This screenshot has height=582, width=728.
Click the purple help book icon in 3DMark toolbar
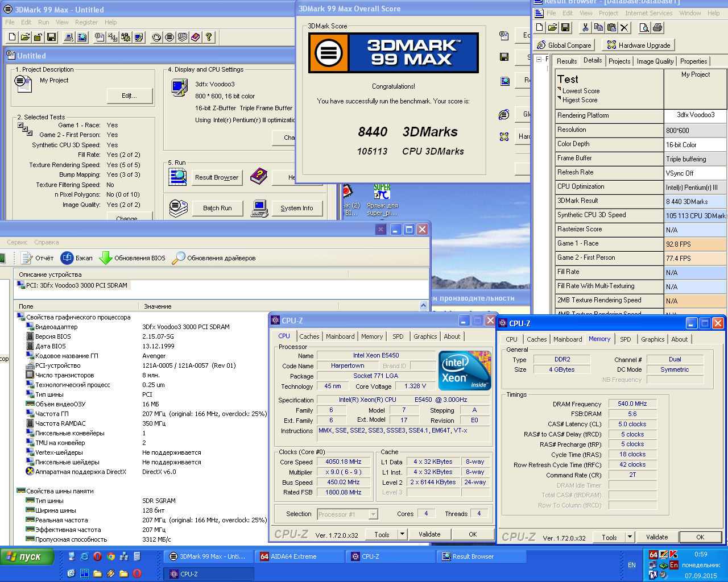point(196,38)
